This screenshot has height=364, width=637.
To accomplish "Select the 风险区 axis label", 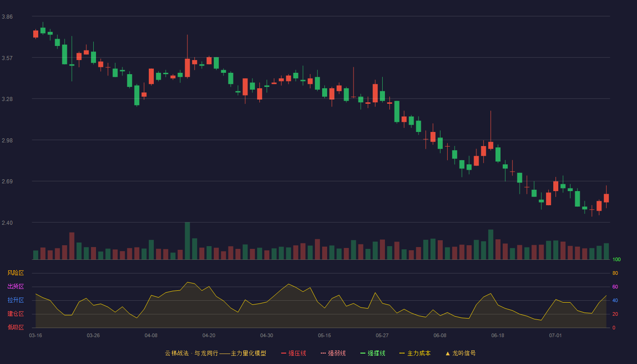I will pyautogui.click(x=16, y=273).
